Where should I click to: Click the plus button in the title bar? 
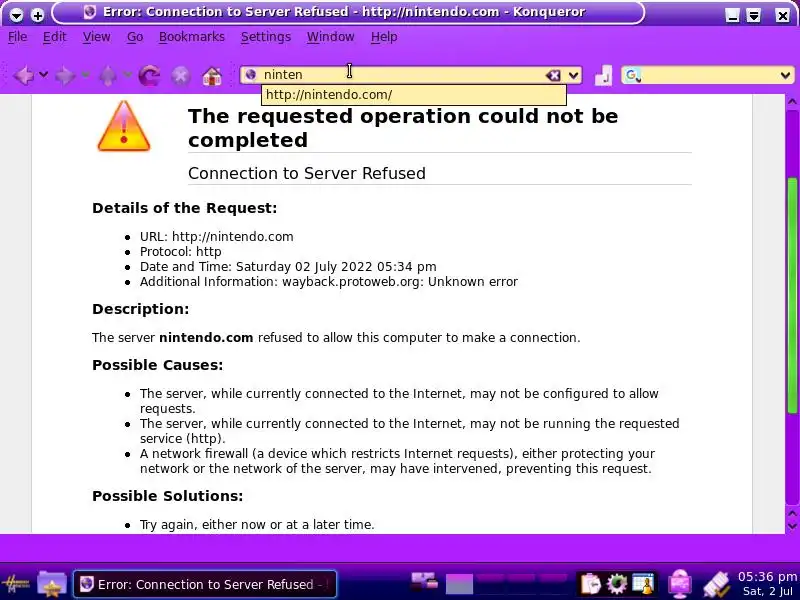point(37,15)
